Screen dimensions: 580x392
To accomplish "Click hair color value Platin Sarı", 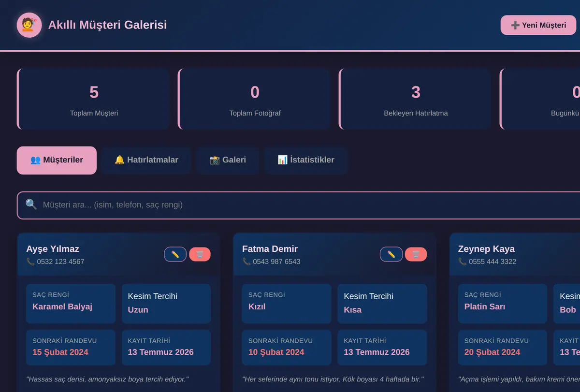I will 485,306.
